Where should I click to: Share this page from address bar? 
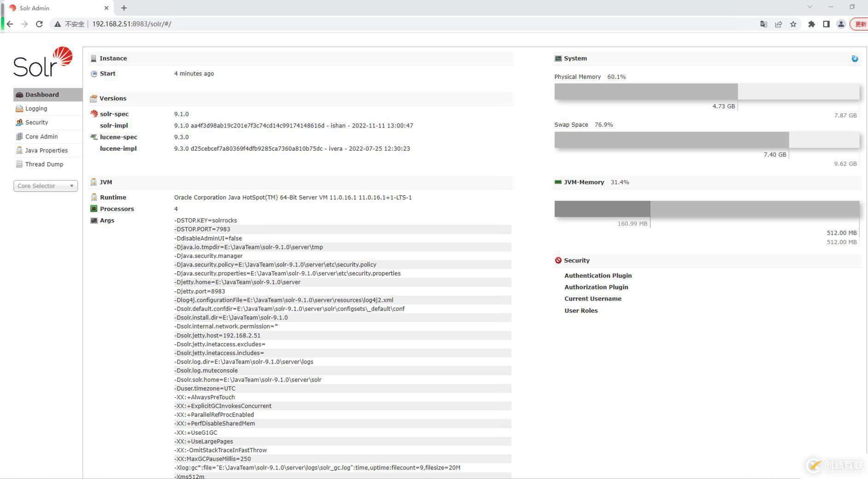778,24
